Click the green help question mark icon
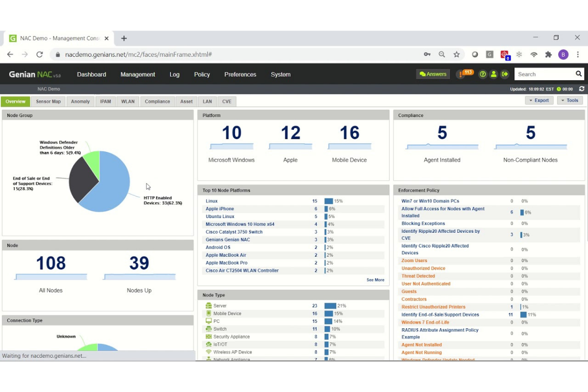The image size is (588, 392). [483, 74]
